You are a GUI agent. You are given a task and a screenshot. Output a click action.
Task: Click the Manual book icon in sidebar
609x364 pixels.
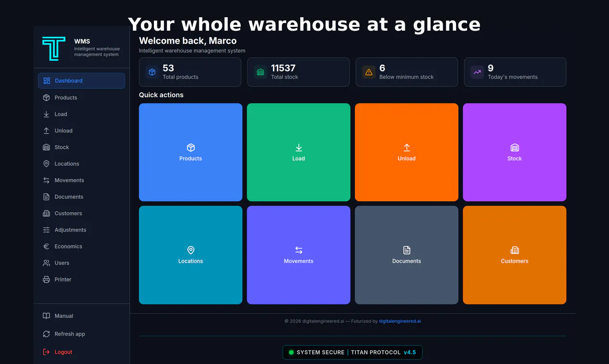(47, 316)
